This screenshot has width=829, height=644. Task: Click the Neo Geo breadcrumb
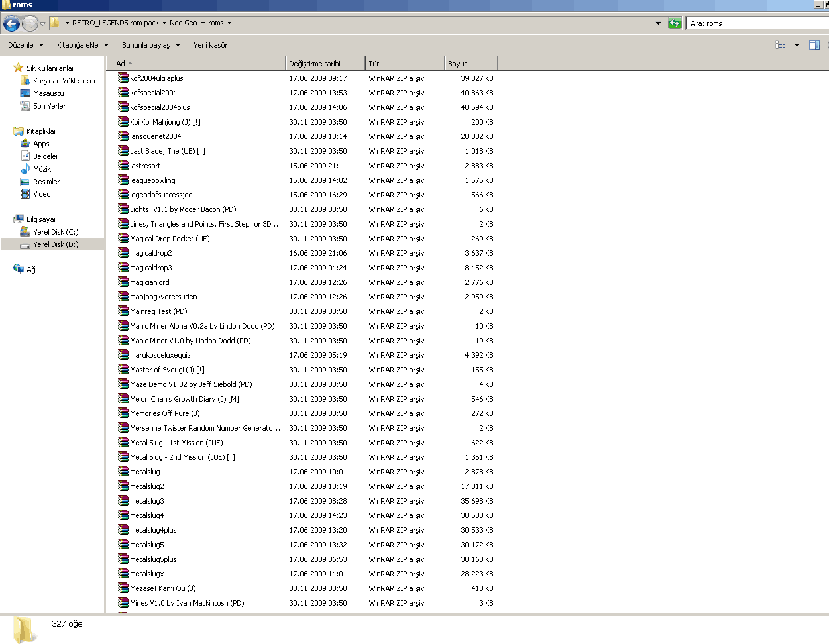point(183,23)
